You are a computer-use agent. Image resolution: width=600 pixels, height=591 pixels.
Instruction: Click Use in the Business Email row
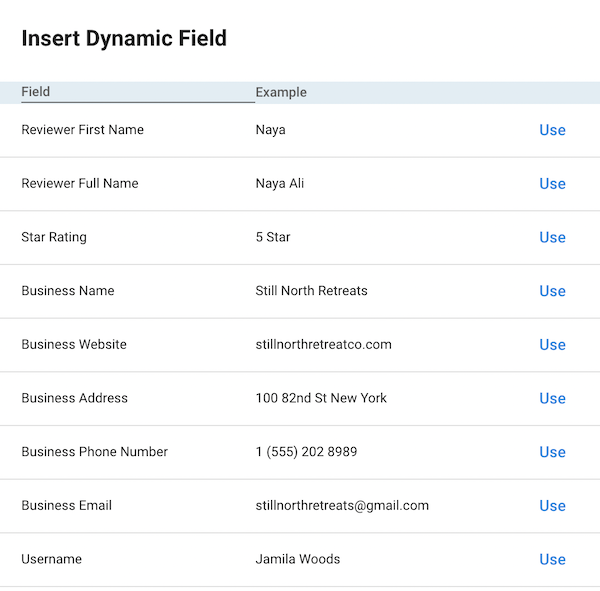[552, 506]
